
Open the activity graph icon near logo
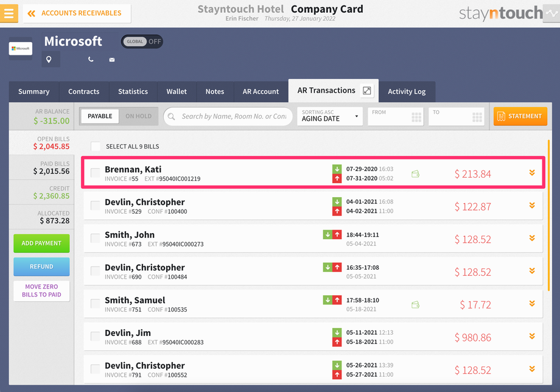tap(551, 13)
